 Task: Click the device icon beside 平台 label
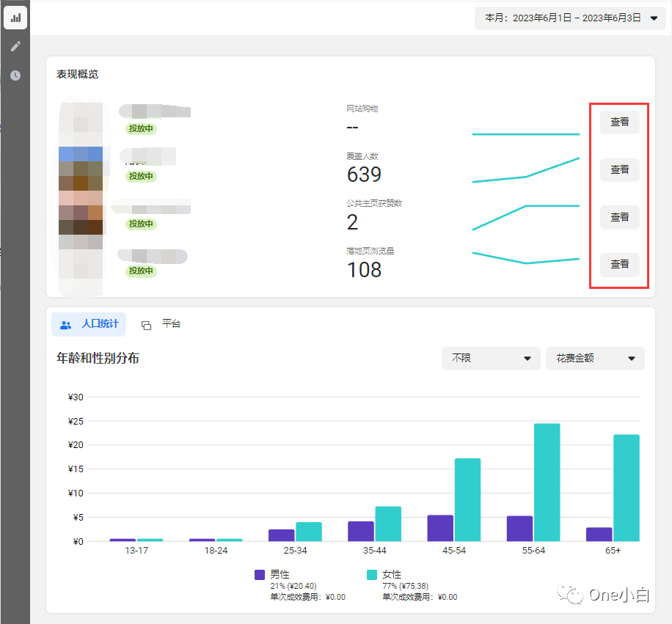pos(148,323)
